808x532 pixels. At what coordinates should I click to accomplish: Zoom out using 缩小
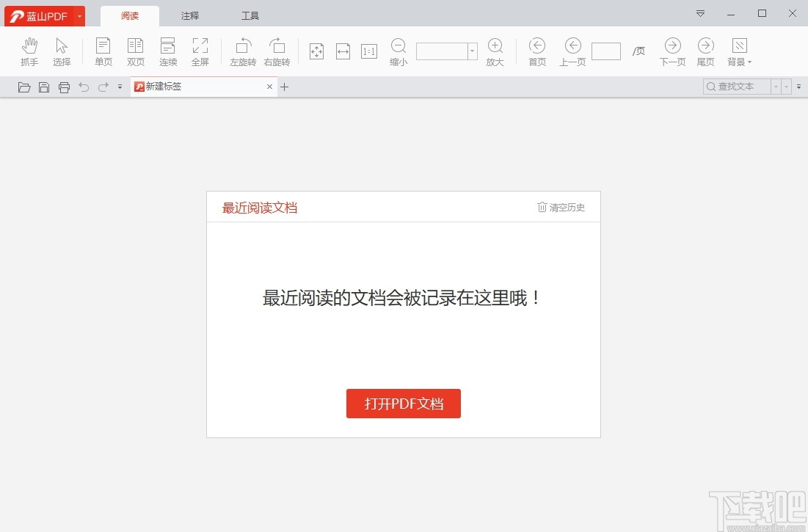pos(398,50)
